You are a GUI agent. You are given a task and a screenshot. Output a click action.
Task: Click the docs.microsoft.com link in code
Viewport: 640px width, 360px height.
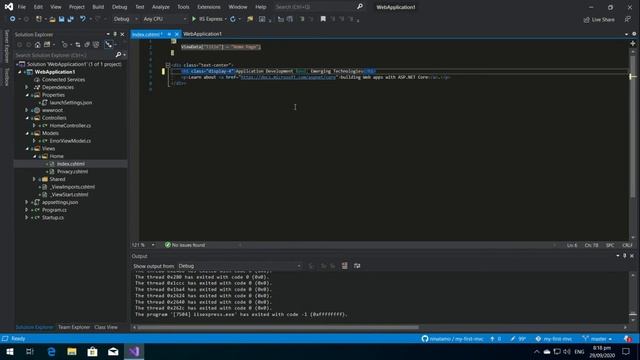(x=288, y=77)
